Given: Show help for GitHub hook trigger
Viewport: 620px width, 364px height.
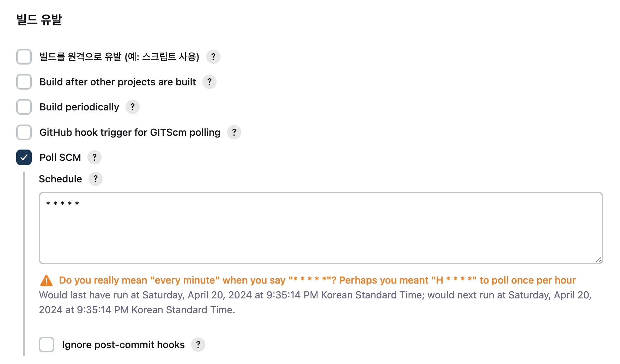Looking at the screenshot, I should (234, 132).
